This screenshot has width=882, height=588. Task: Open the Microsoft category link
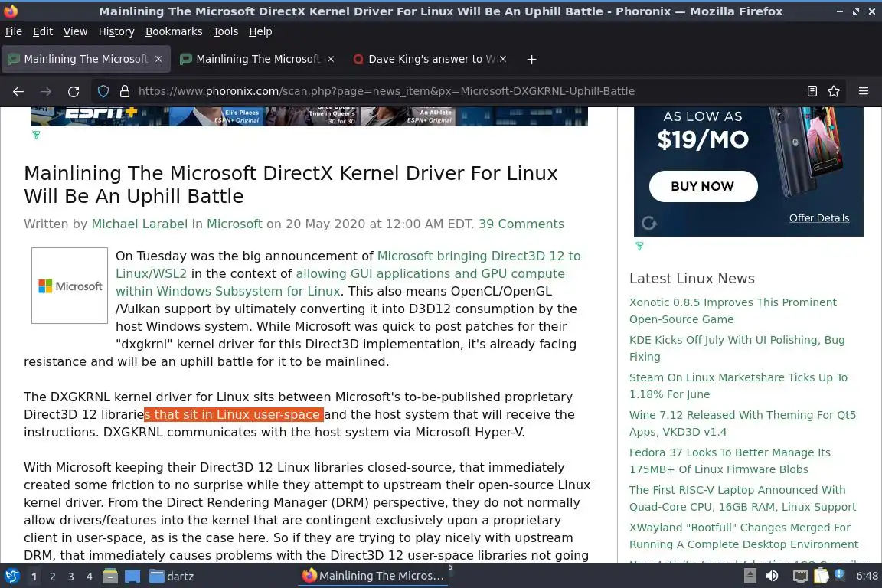[x=234, y=224]
